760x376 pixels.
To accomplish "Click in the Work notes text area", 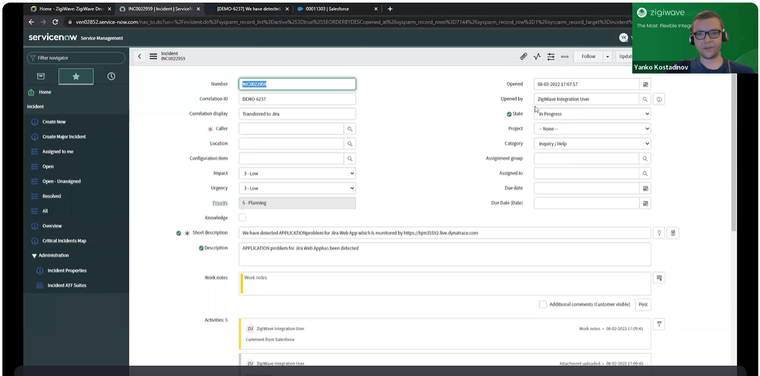I will (445, 283).
